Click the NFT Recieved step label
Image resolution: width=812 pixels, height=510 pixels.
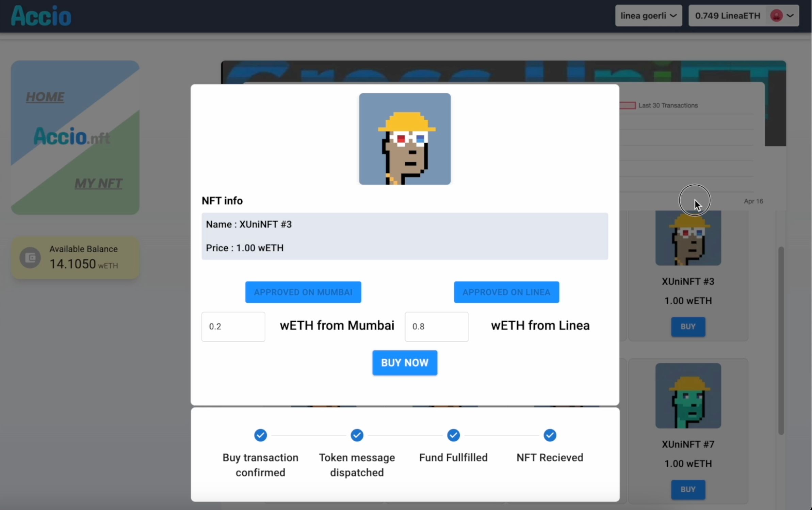pos(550,458)
